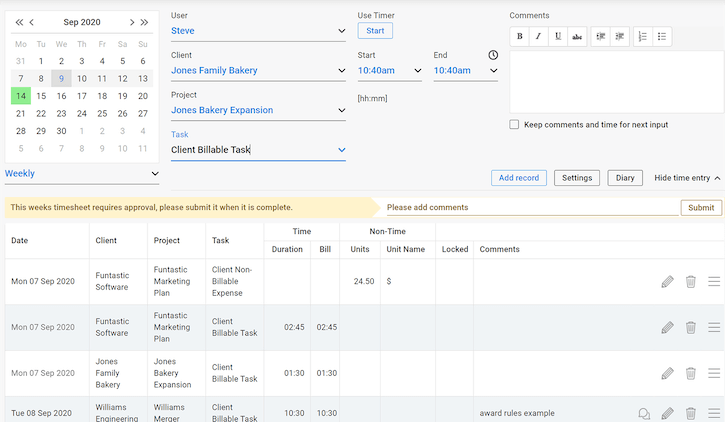The height and width of the screenshot is (422, 725).
Task: Apply strikethrough formatting in Comments
Action: click(x=577, y=37)
